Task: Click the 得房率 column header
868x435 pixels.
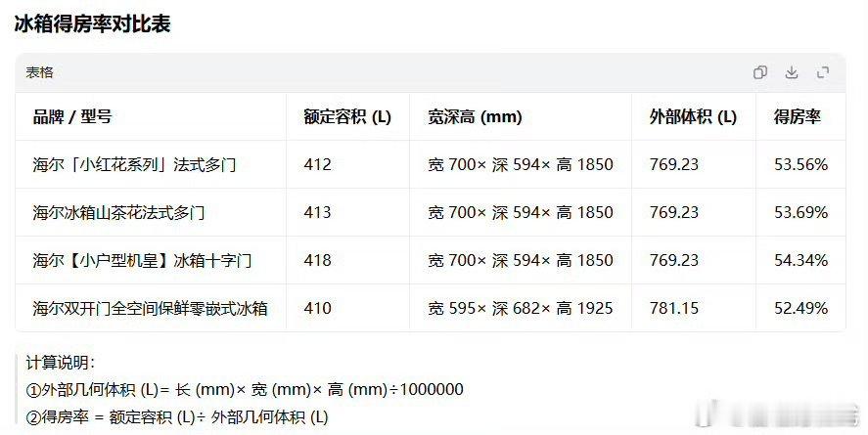Action: point(798,116)
